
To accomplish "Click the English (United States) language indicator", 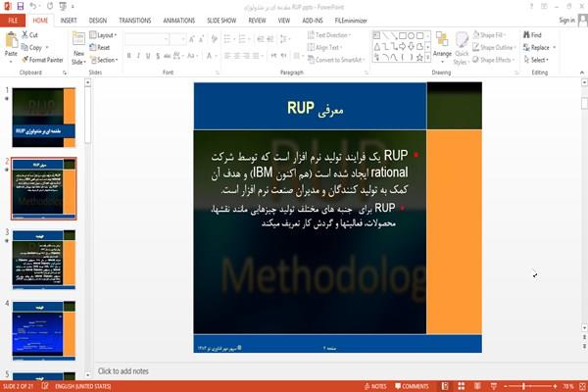I will point(83,386).
